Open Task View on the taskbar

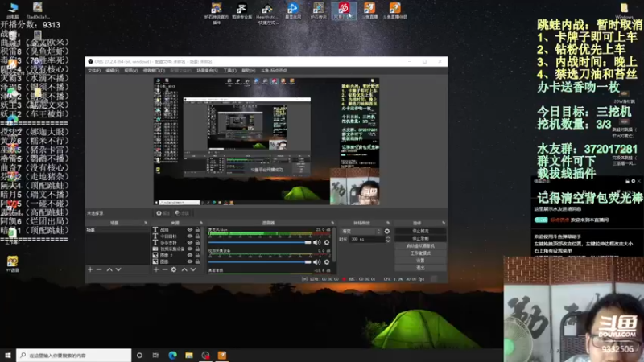[155, 355]
